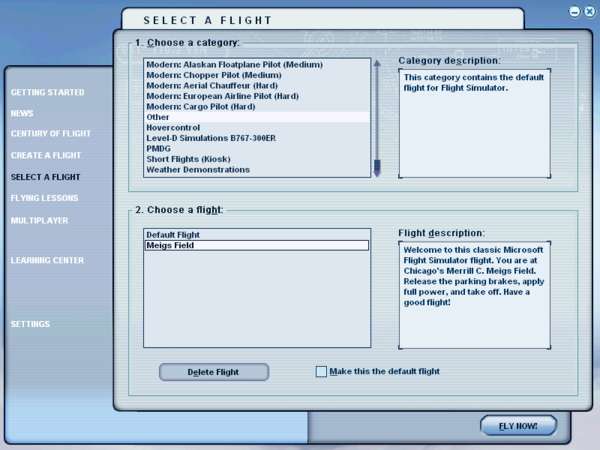Click the category list scroll up arrow
Viewport: 600px width, 450px height.
(377, 64)
